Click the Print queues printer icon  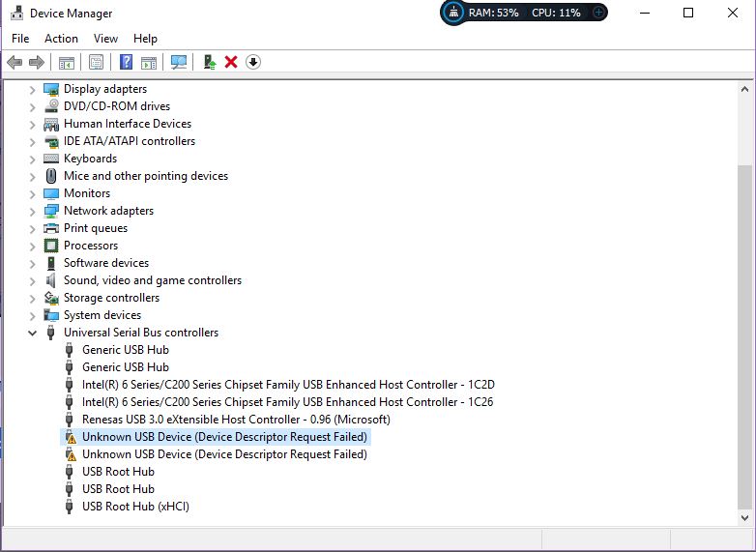click(x=51, y=228)
